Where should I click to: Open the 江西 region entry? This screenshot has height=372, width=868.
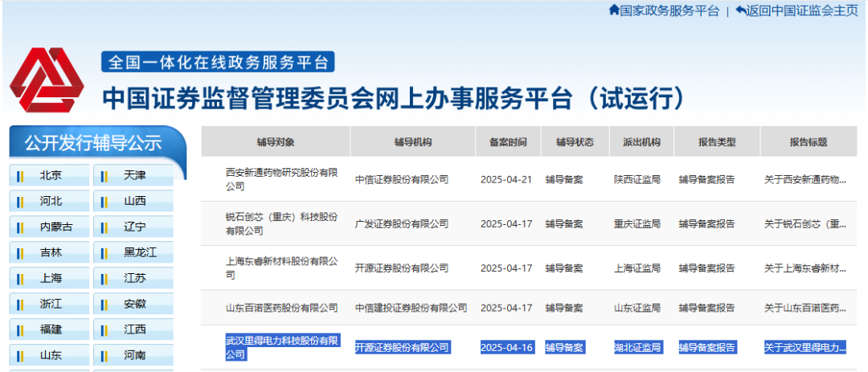pyautogui.click(x=133, y=329)
